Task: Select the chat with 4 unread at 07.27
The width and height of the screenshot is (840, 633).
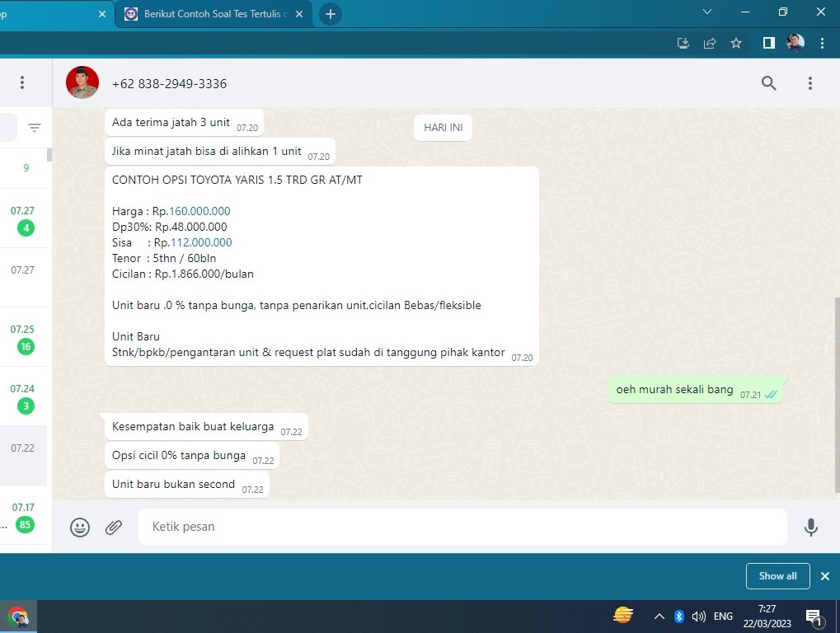Action: point(24,218)
